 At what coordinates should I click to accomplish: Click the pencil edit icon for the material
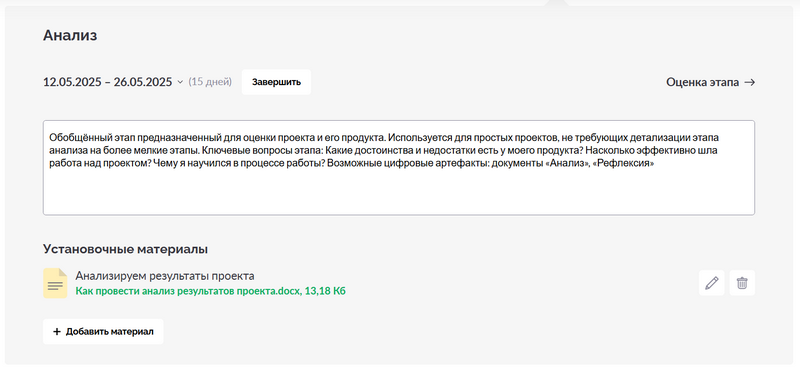pos(711,283)
